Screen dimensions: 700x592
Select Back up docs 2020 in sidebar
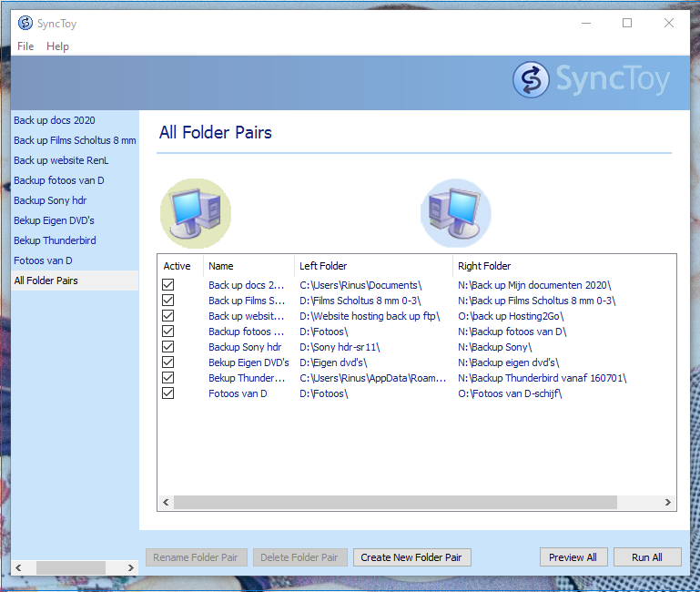(54, 120)
